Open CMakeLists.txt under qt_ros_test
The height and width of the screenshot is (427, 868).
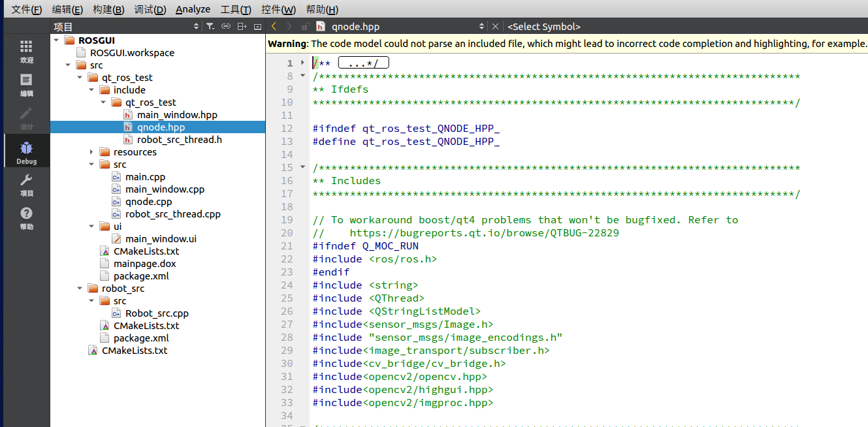click(x=140, y=251)
